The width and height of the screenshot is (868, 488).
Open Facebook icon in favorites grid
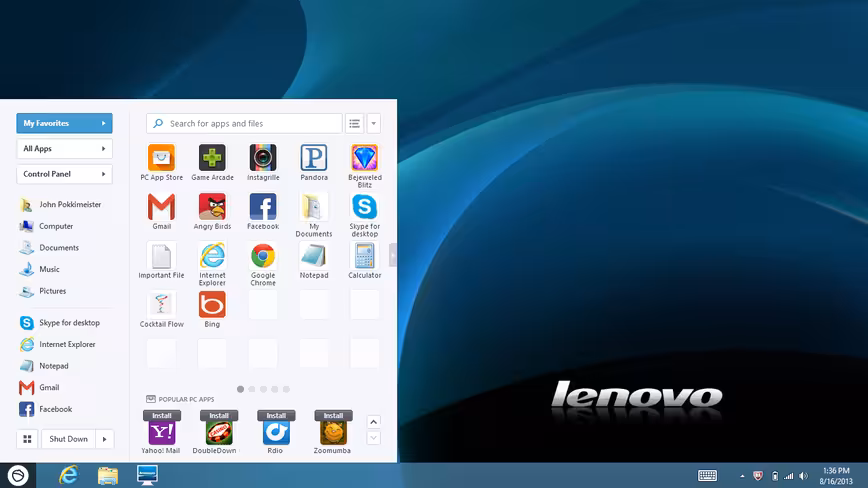tap(263, 207)
